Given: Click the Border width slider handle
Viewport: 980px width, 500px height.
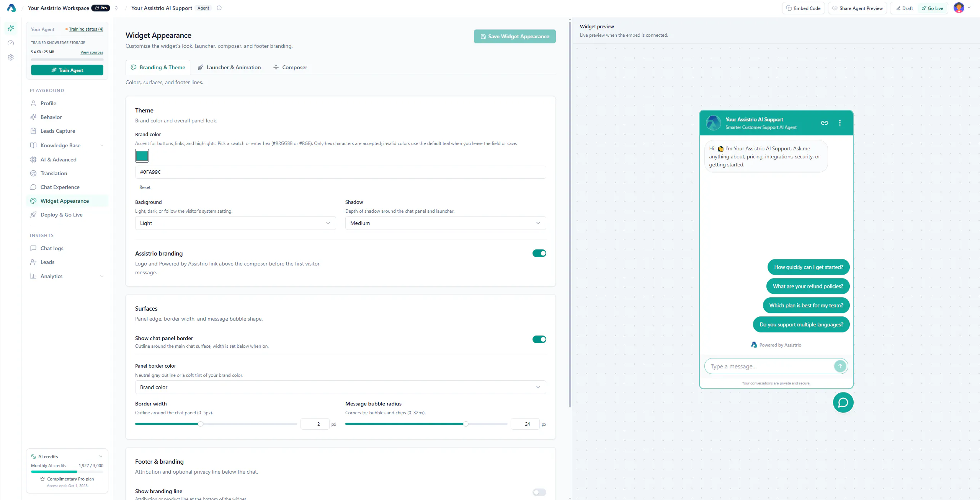Looking at the screenshot, I should coord(200,424).
